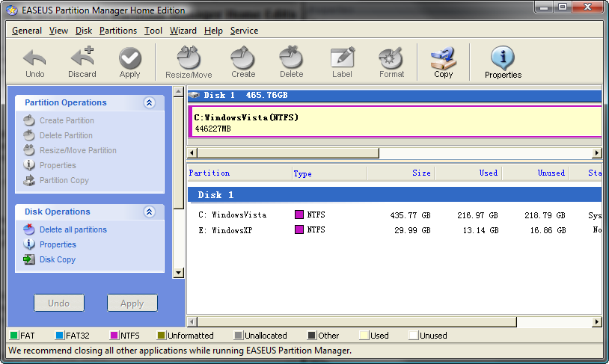Click the FAT32 legend color swatch
609x364 pixels.
(x=59, y=336)
